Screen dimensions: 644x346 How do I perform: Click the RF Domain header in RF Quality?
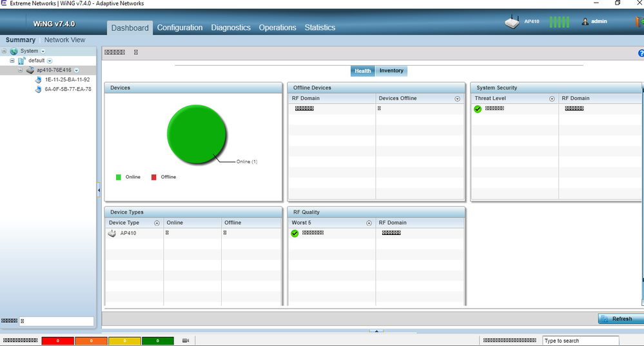(x=393, y=223)
